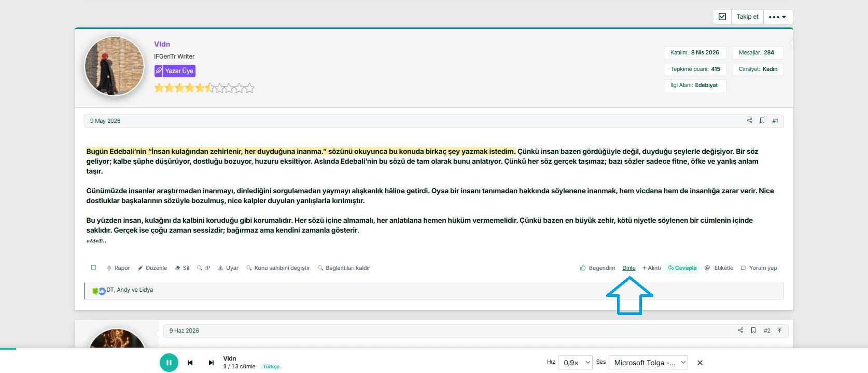Screen dimensions: 868x373
Task: Close the listening player bar
Action: [700, 363]
